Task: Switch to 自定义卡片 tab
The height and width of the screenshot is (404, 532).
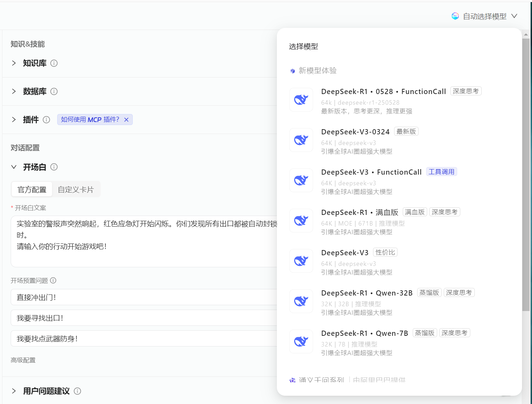Action: 76,189
